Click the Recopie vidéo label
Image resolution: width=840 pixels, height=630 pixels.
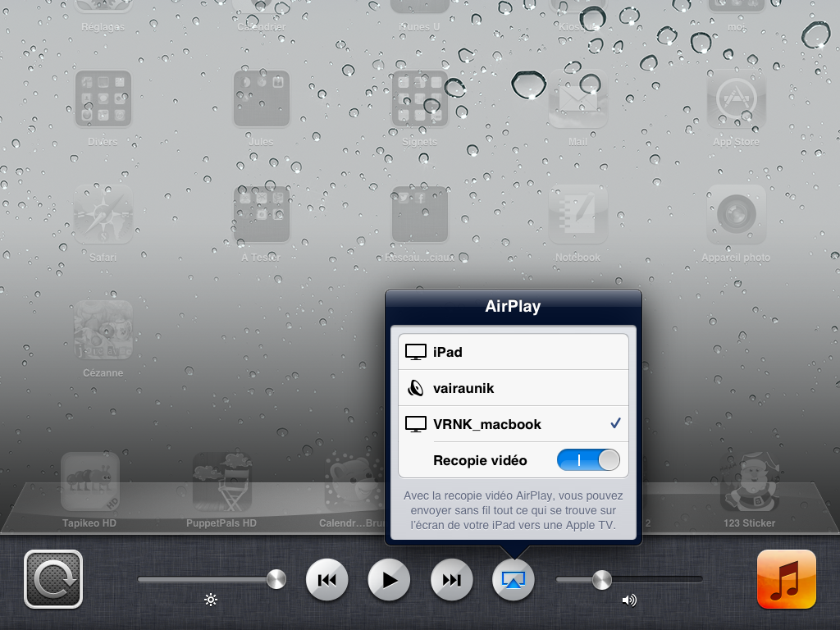click(480, 461)
